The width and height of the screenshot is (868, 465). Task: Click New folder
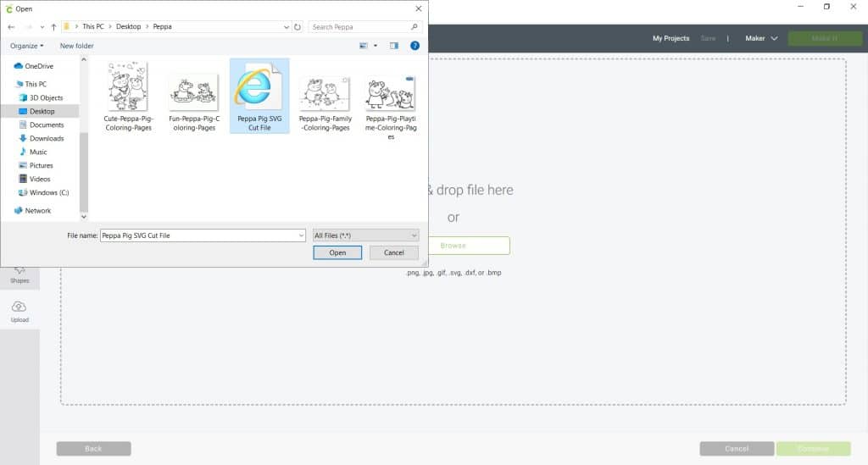coord(76,46)
